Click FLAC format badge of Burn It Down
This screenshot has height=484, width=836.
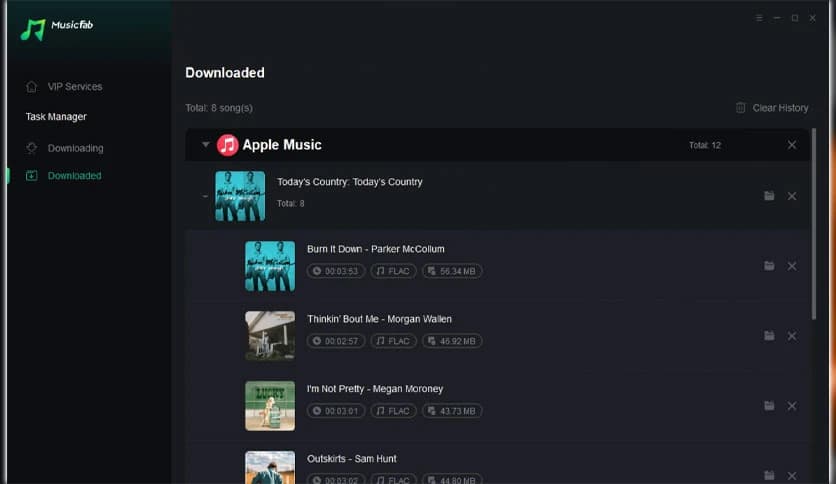pos(393,271)
